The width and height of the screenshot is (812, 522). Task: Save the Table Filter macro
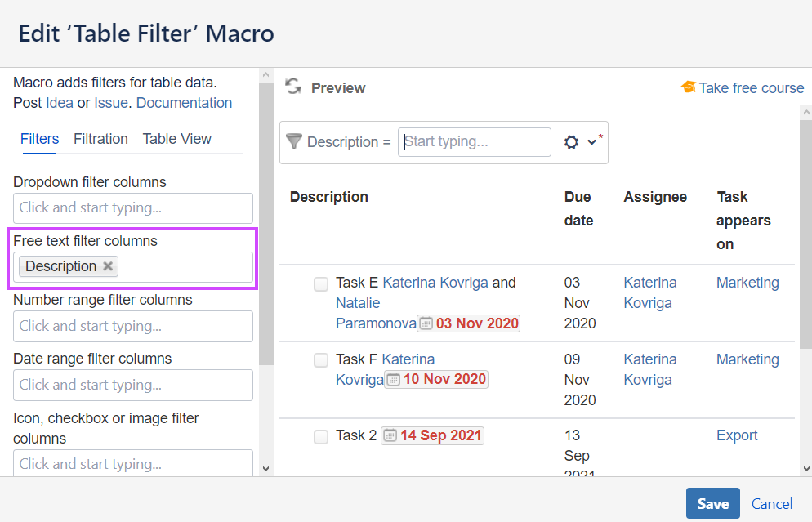[x=712, y=503]
